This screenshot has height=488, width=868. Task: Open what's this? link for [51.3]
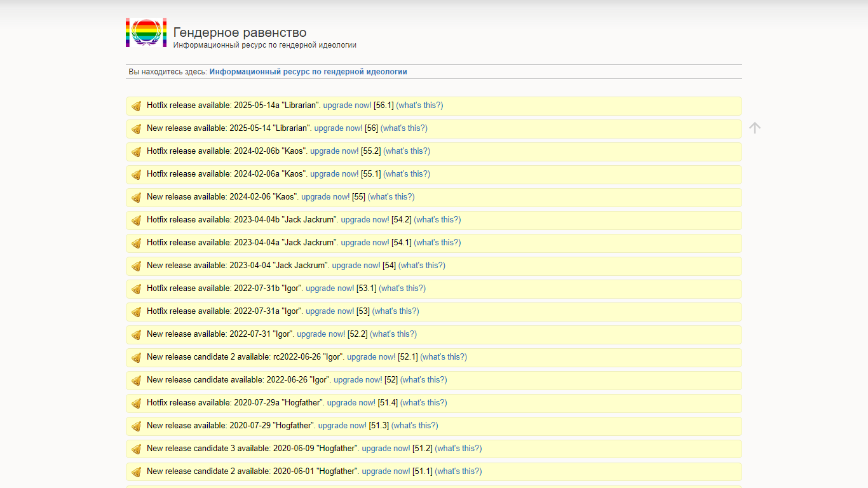pyautogui.click(x=415, y=426)
